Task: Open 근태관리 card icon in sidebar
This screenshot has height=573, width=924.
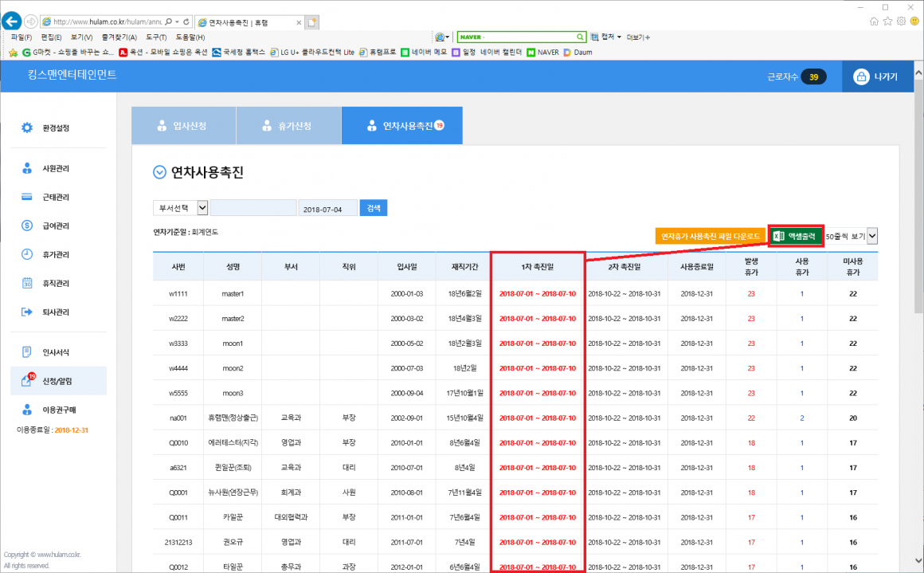Action: coord(27,197)
